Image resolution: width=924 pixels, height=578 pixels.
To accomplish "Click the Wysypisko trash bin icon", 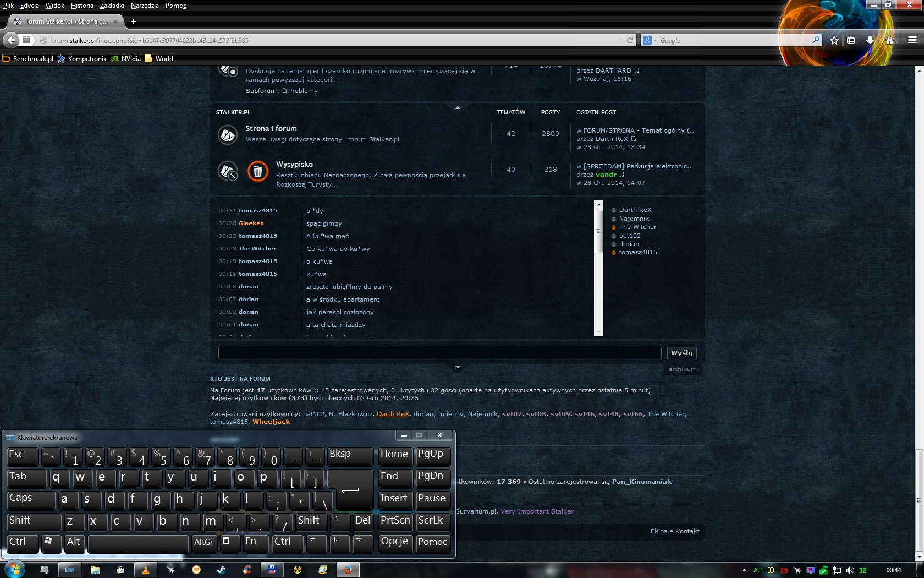I will [x=257, y=171].
